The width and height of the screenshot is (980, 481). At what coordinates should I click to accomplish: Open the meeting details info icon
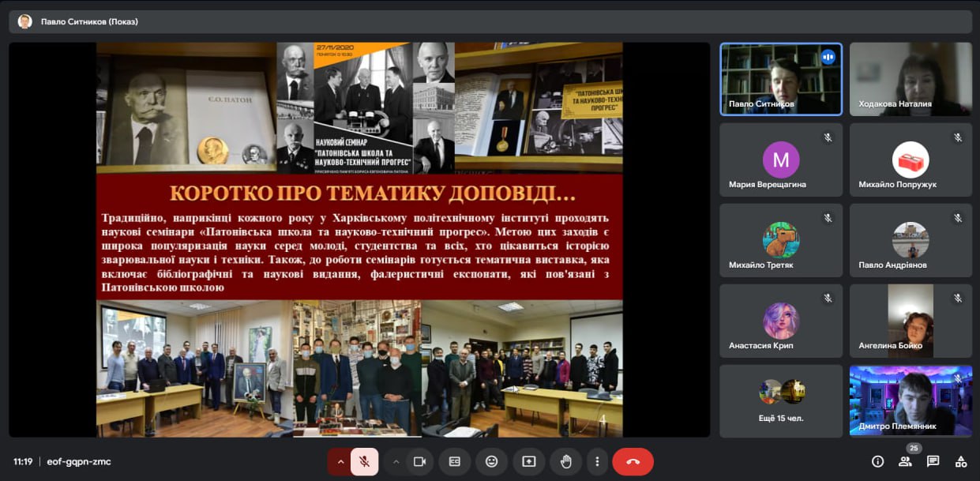(x=877, y=461)
